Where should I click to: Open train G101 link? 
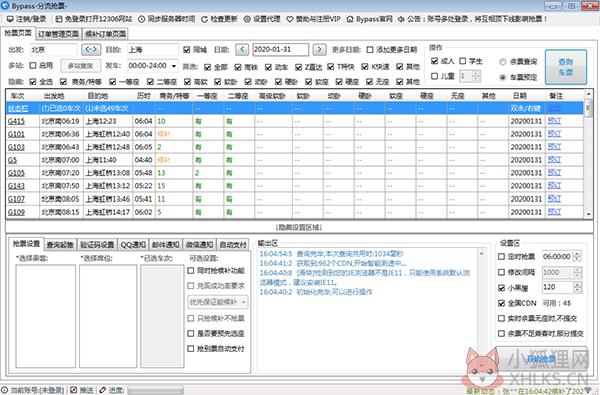tap(16, 134)
